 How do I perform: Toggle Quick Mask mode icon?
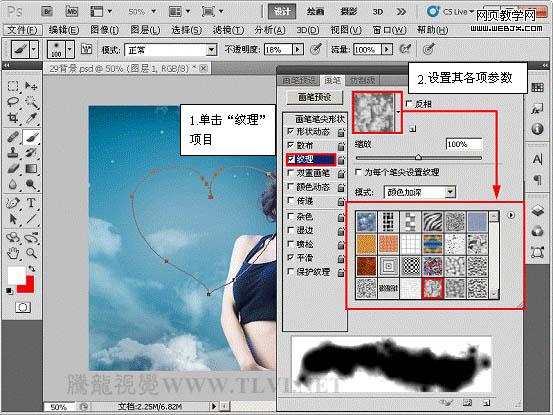[23, 307]
